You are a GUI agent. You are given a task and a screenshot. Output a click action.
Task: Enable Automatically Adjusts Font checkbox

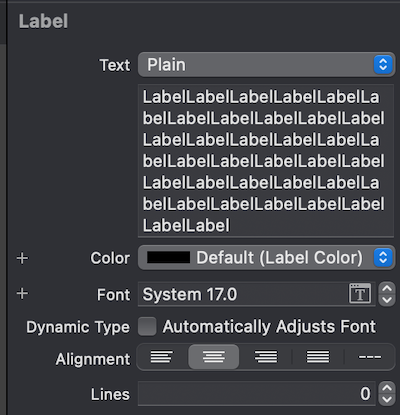click(147, 326)
